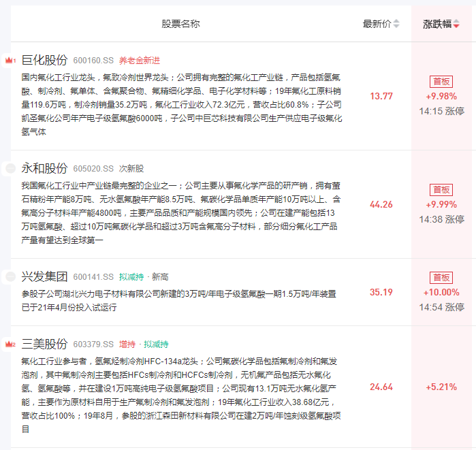Click the 最新价 header label
Screen dimensions: 476x450
(377, 24)
